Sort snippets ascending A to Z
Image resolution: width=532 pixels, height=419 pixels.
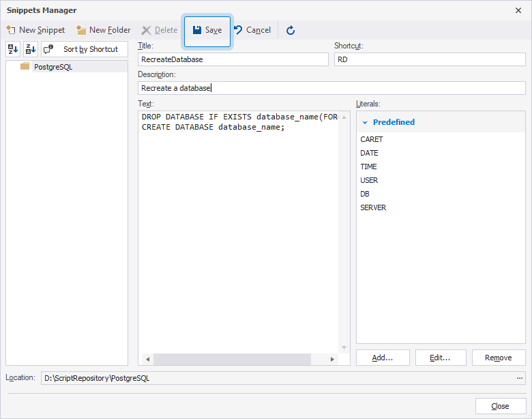(13, 49)
